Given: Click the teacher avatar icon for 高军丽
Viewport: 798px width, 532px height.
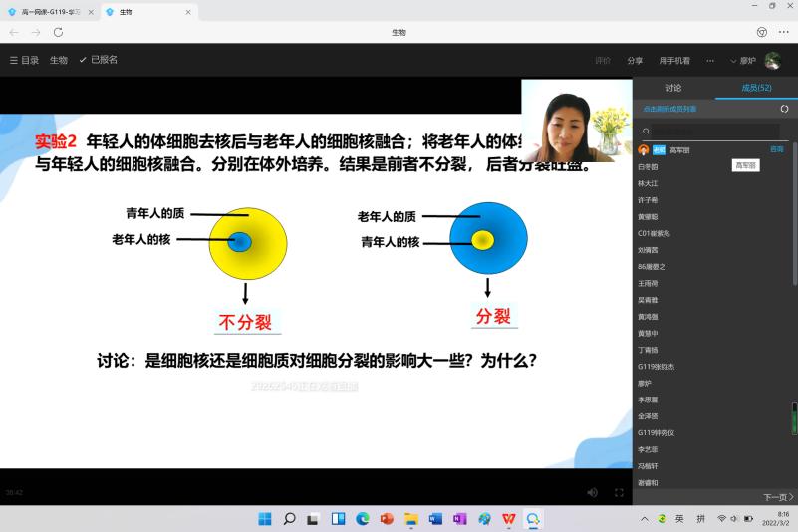Looking at the screenshot, I should click(644, 149).
